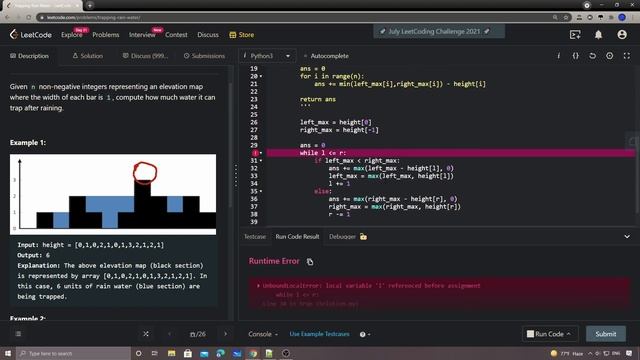
Task: Open the editor settings gear icon
Action: click(x=609, y=56)
